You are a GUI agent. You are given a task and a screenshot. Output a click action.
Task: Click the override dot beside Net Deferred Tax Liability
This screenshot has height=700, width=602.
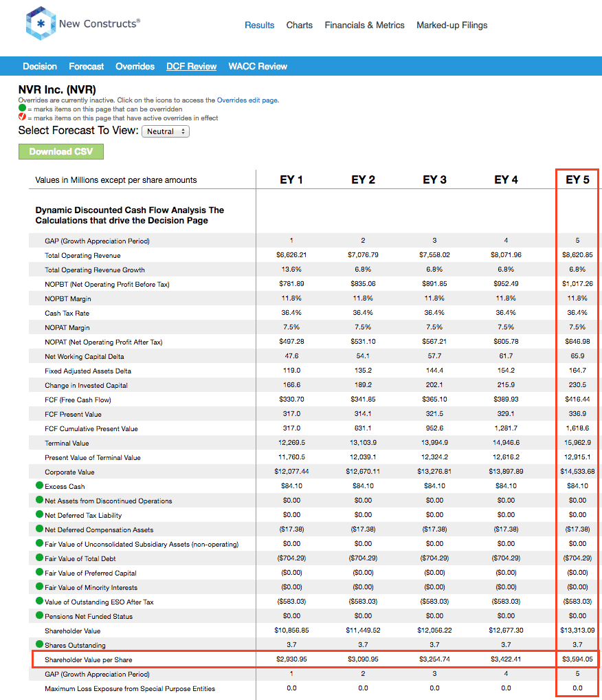(x=39, y=514)
